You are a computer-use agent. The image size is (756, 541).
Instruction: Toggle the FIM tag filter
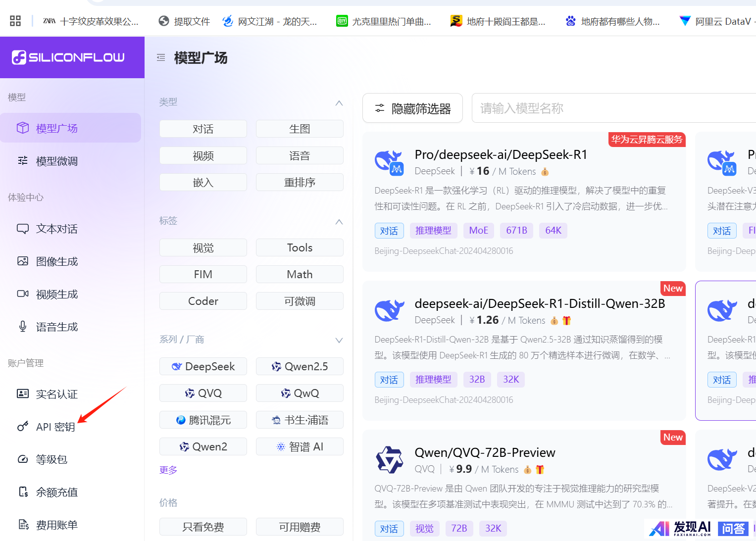(x=203, y=274)
